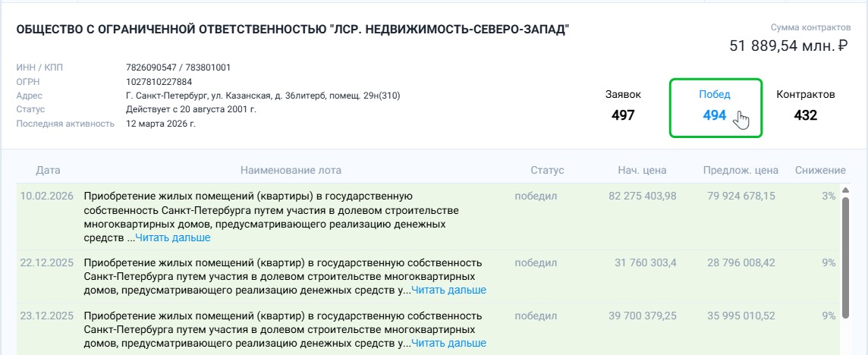Screen dimensions: 868x355
Task: Click the Наименование лота column header
Action: [291, 170]
